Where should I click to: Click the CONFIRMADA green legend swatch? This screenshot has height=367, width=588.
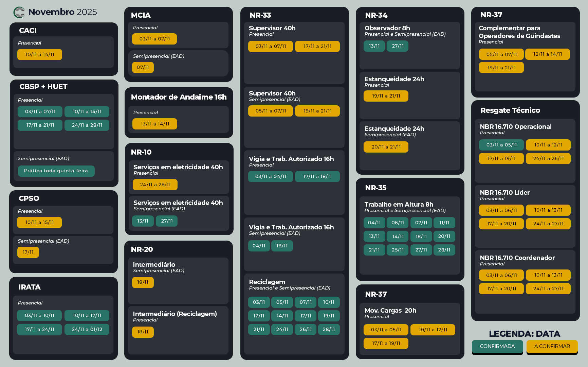point(497,346)
